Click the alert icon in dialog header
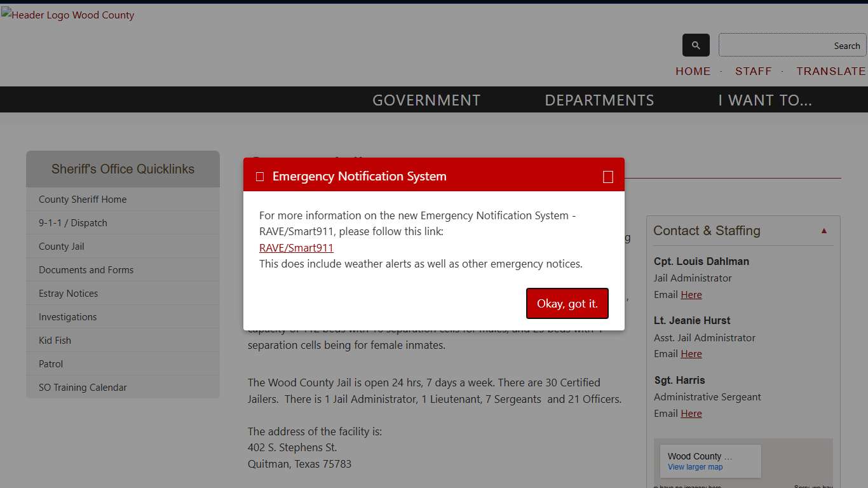 pyautogui.click(x=260, y=177)
